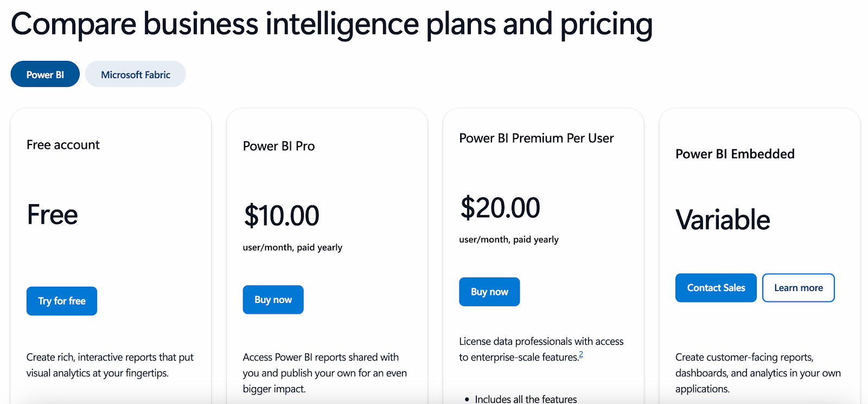Click the Power BI Premium Per User heading
Screen dimensions: 868x404
[537, 138]
